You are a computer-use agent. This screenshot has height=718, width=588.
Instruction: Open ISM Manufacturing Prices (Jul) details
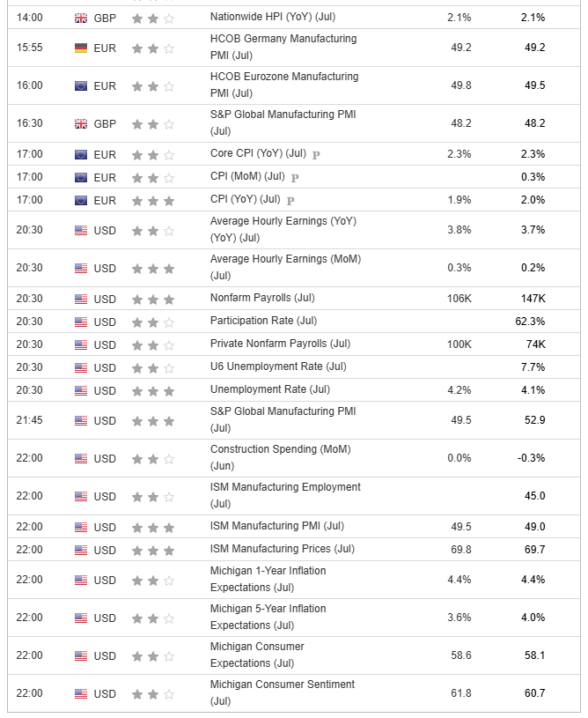283,549
